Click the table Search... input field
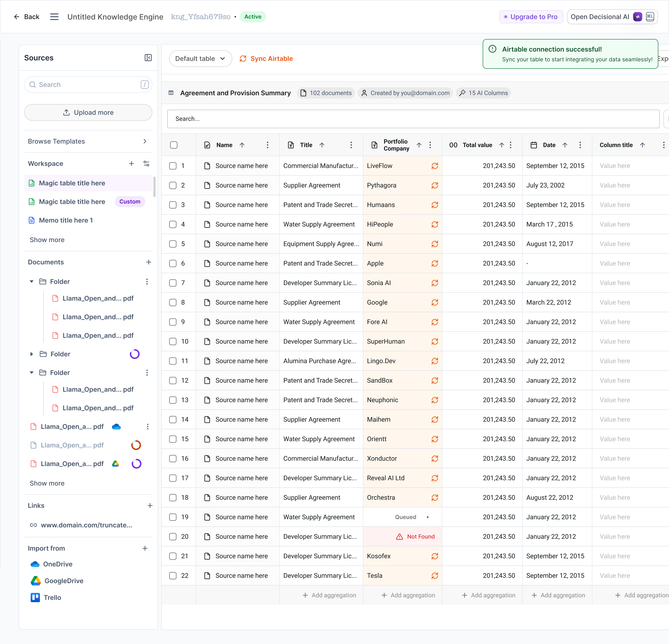Image resolution: width=669 pixels, height=644 pixels. (413, 119)
